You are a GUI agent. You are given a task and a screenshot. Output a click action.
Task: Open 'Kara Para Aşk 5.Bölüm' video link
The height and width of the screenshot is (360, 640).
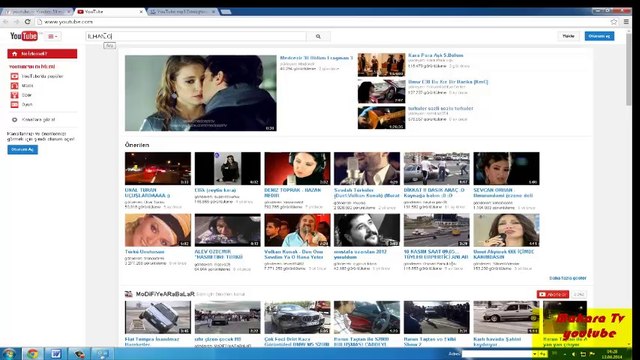point(436,55)
